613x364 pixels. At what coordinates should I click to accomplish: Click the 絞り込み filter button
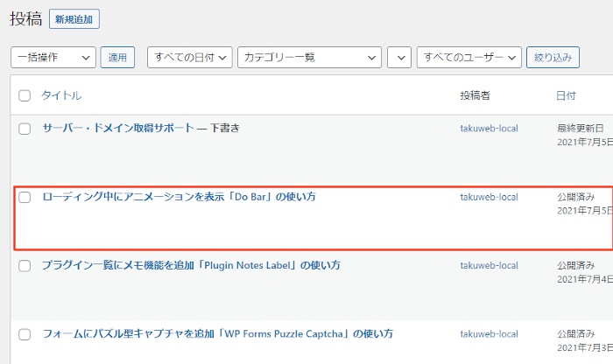point(553,58)
